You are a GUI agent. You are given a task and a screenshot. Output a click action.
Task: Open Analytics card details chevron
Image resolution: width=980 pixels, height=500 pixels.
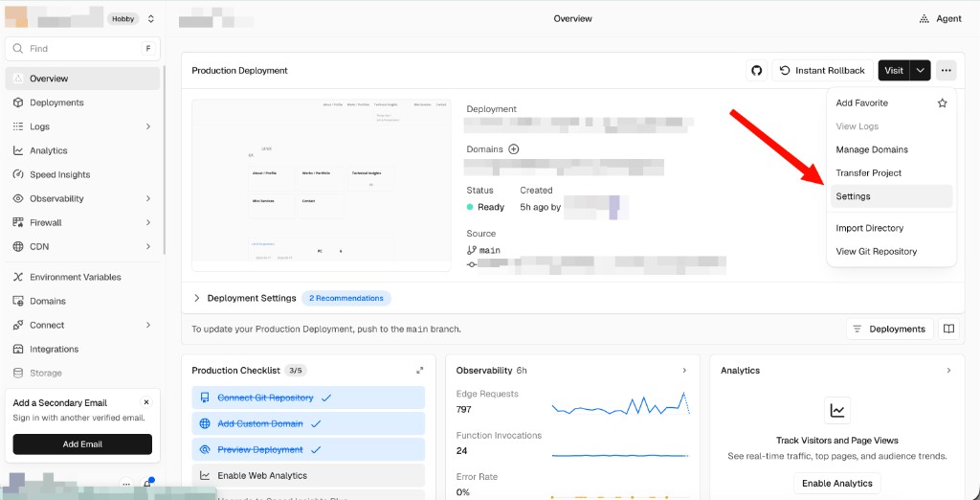click(x=948, y=371)
